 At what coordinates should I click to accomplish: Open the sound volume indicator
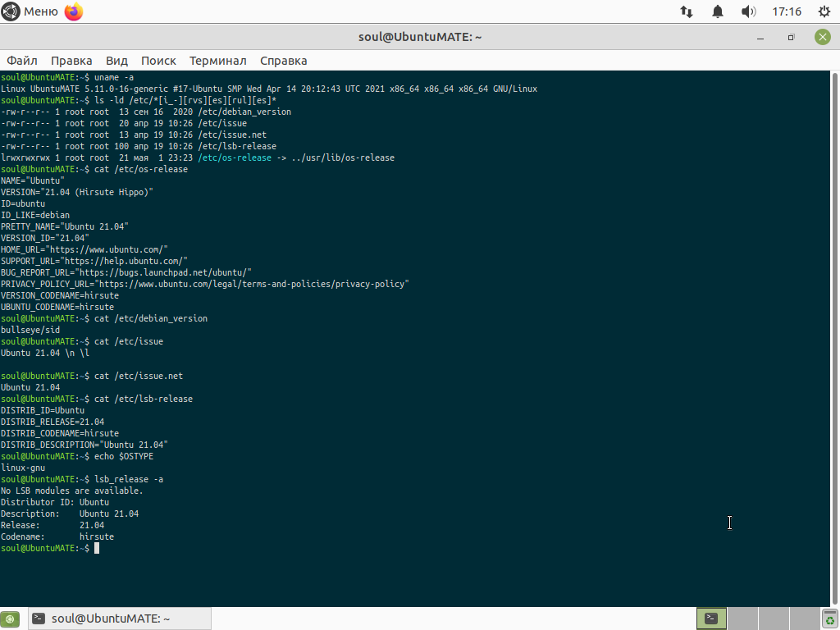[748, 11]
